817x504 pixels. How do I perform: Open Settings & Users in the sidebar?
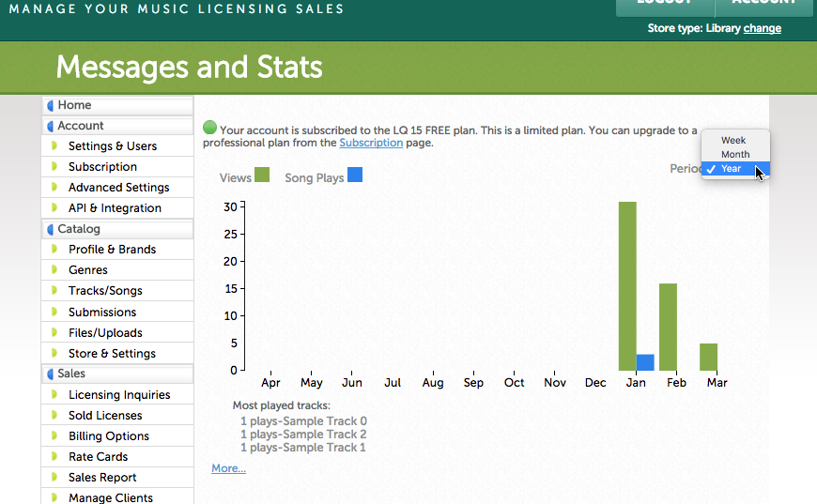pos(113,146)
